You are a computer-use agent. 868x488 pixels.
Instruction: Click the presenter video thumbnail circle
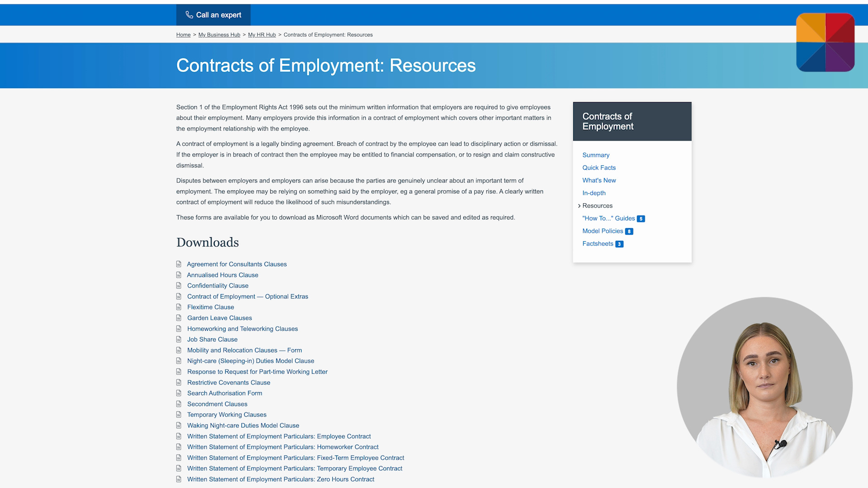[x=764, y=387]
